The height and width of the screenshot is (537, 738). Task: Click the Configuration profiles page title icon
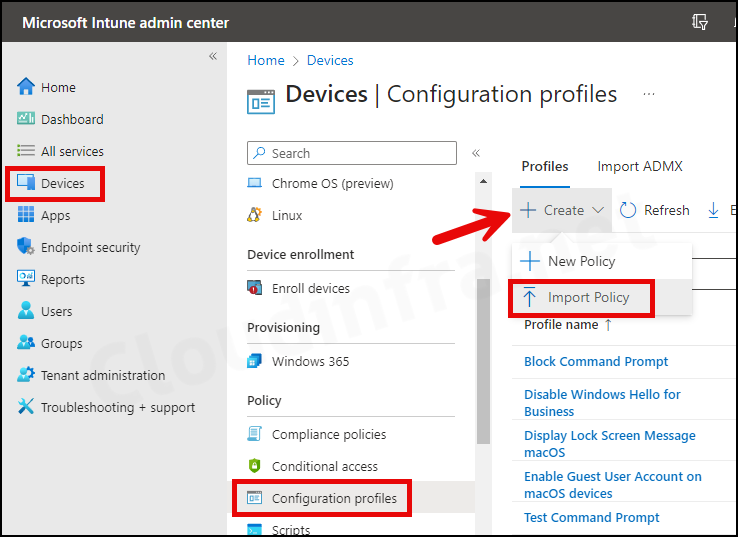coord(261,102)
